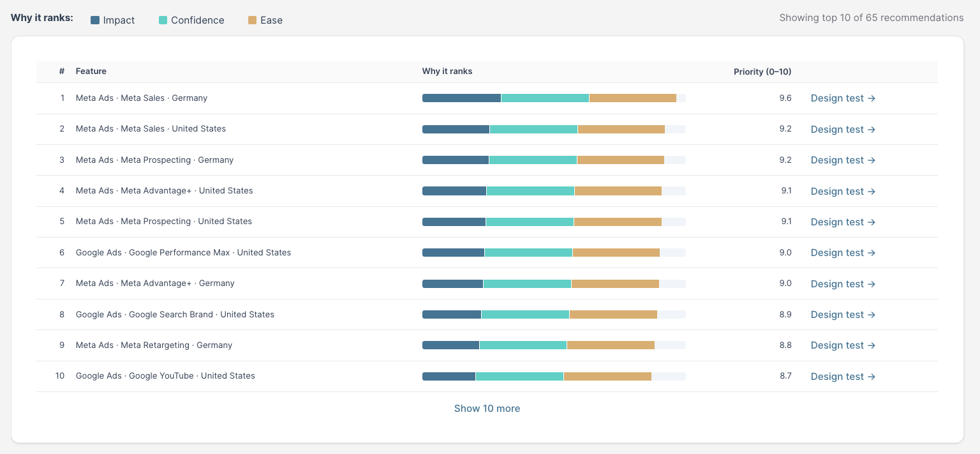Click Show 10 more link
This screenshot has width=980, height=454.
[487, 409]
